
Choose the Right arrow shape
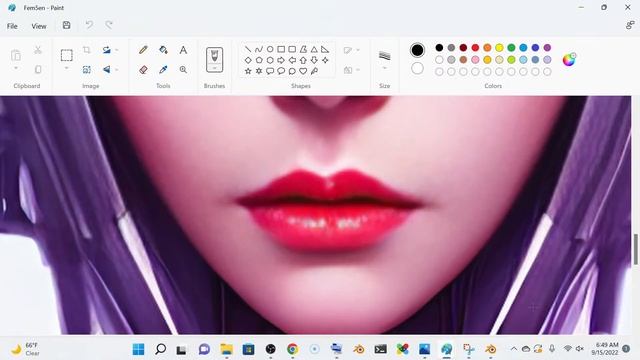point(281,60)
